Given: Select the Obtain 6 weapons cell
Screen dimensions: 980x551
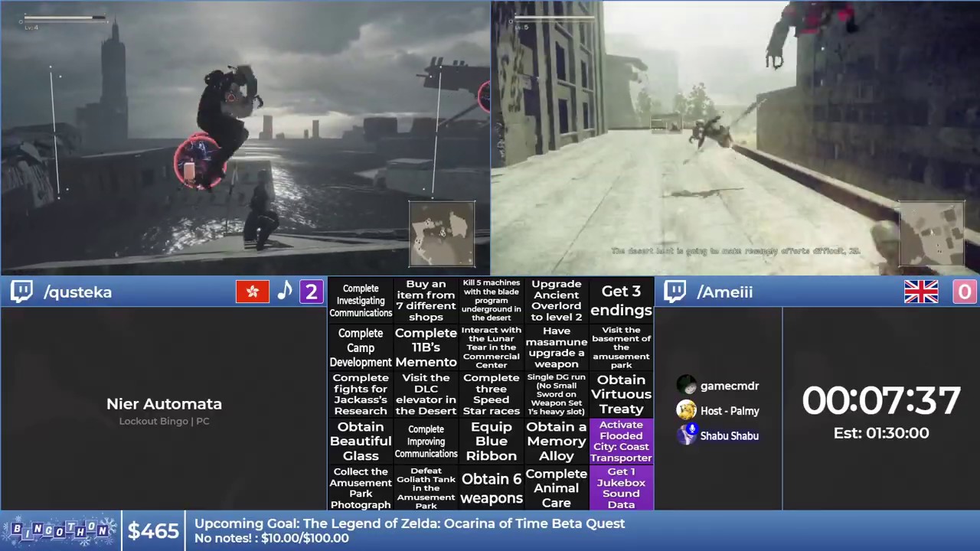Looking at the screenshot, I should pos(491,488).
